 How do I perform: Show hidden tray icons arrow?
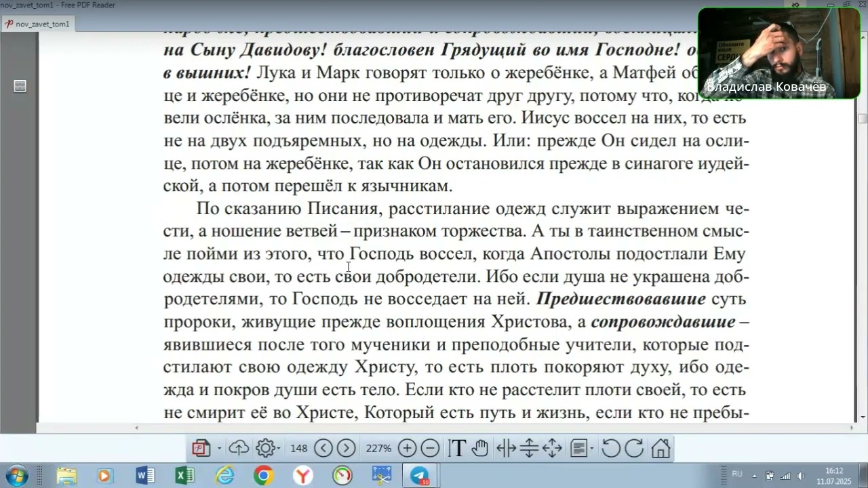(754, 475)
